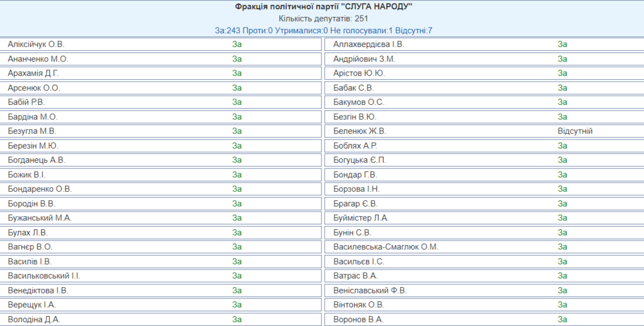Click "Відсутній" status for Беленюк Ж.В.
This screenshot has width=644, height=326.
(x=575, y=131)
